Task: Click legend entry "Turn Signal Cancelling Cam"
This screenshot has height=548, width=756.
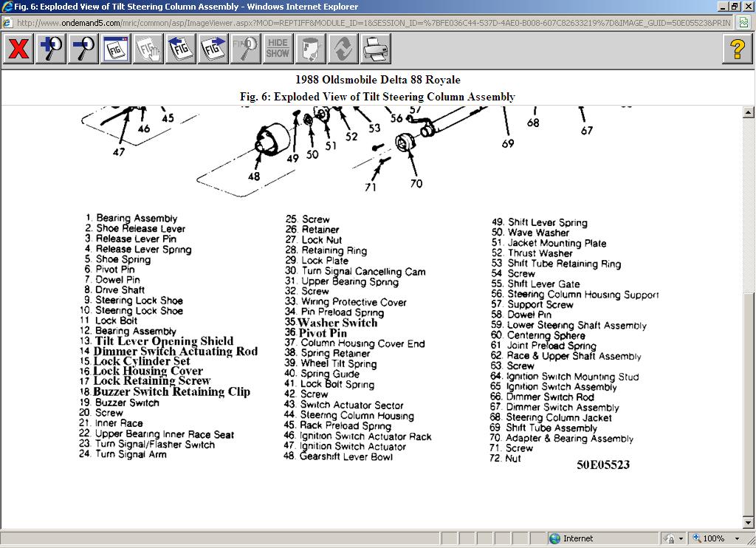Action: click(363, 271)
